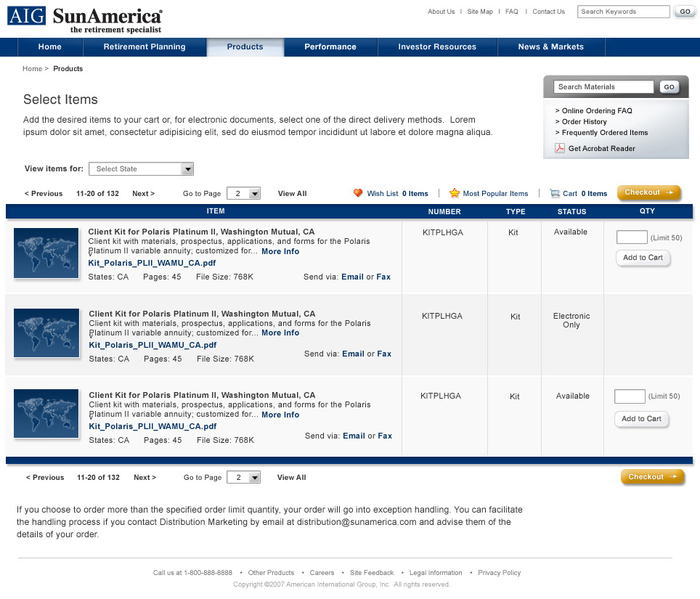This screenshot has height=599, width=700.
Task: Click More Info on the second item
Action: pyautogui.click(x=280, y=333)
